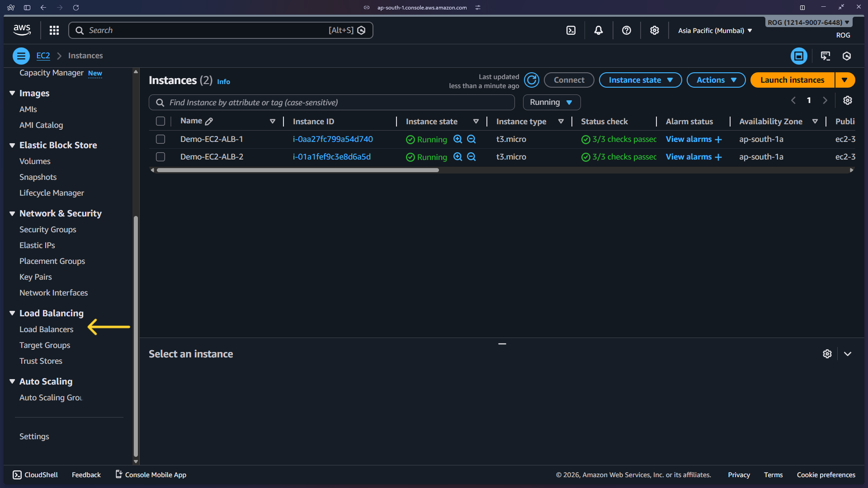Tick the checkbox for Demo-EC2-ALB-2
The width and height of the screenshot is (868, 488).
pos(160,157)
